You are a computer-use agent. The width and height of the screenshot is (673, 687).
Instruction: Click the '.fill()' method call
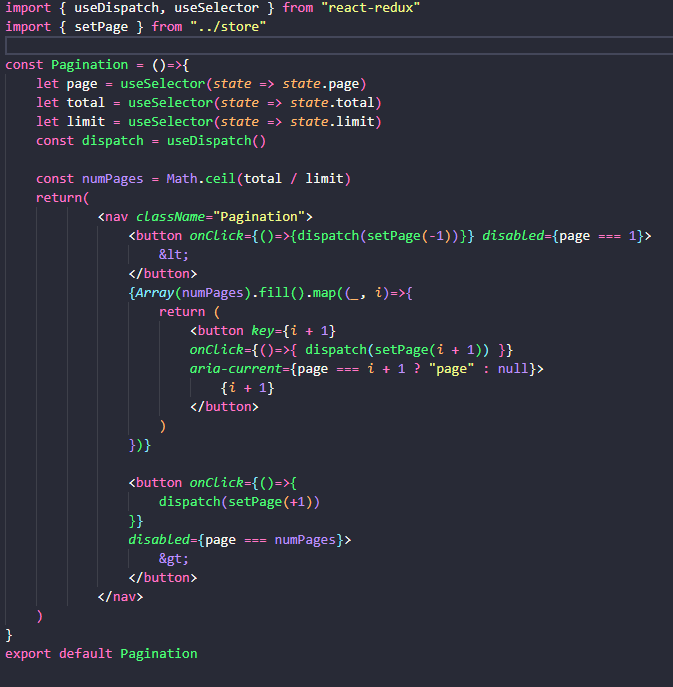(278, 293)
